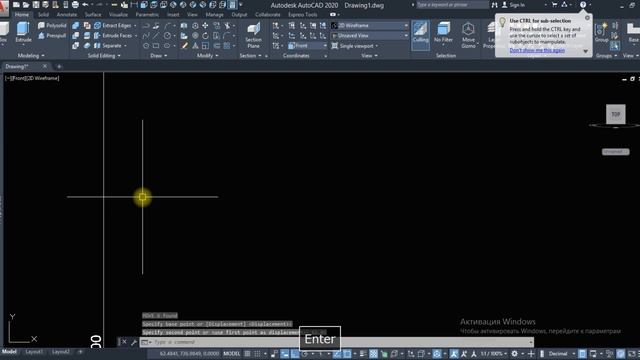Open the Visualize ribbon tab

(118, 15)
